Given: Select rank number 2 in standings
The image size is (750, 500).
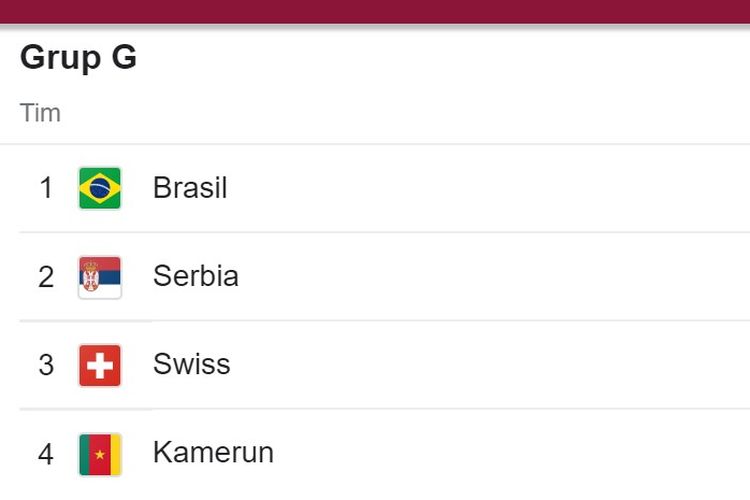Looking at the screenshot, I should (46, 277).
